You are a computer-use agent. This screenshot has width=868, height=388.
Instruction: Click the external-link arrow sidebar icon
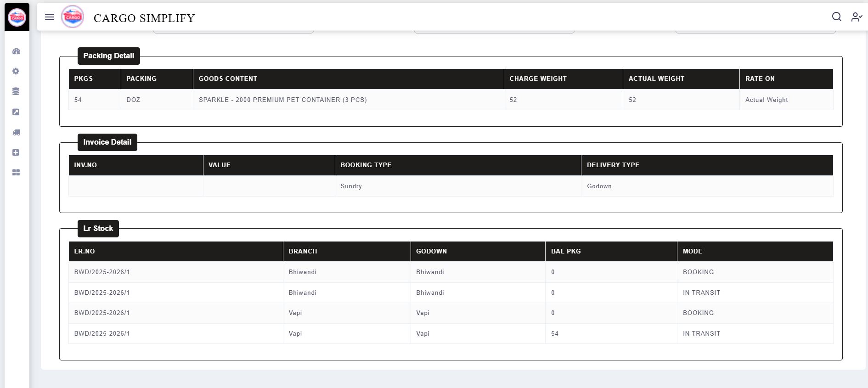tap(16, 112)
